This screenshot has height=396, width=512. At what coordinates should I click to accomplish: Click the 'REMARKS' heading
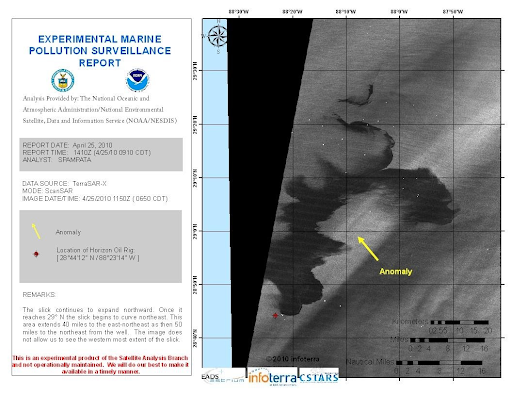click(39, 295)
